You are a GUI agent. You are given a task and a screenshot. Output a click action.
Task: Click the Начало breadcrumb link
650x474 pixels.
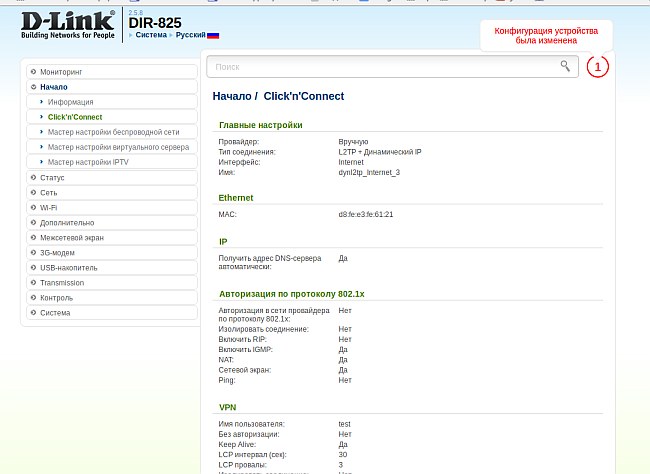point(230,97)
